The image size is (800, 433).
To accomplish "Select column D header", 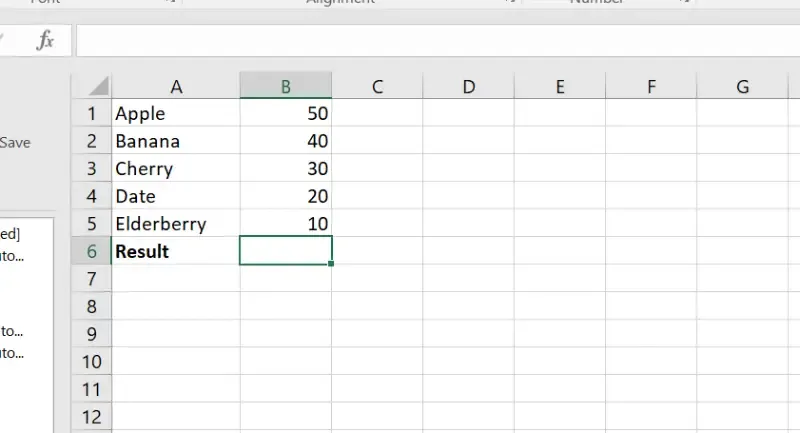I will pos(468,86).
